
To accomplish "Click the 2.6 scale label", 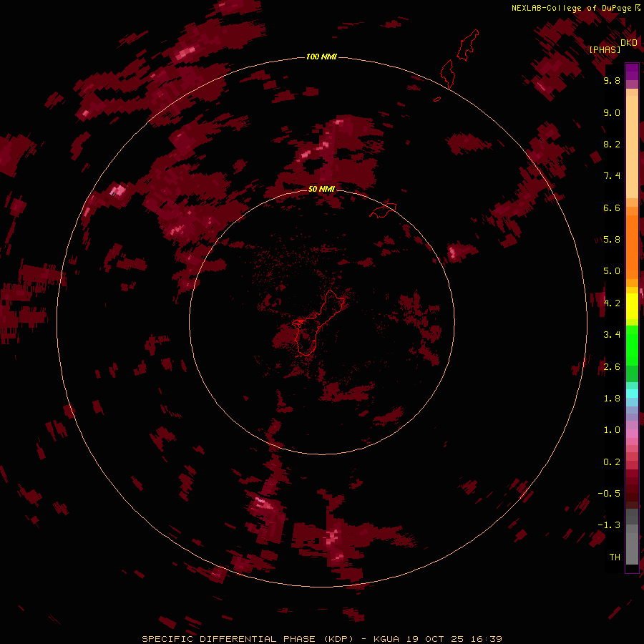I will click(x=612, y=367).
